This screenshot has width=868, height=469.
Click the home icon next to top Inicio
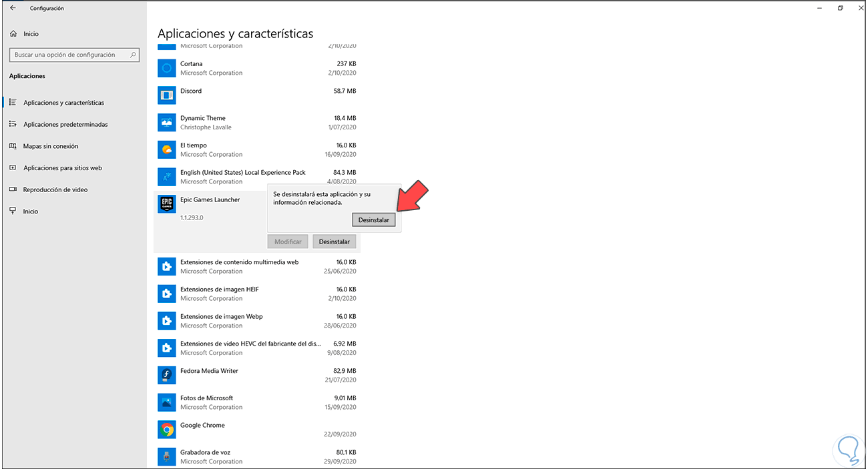[13, 33]
